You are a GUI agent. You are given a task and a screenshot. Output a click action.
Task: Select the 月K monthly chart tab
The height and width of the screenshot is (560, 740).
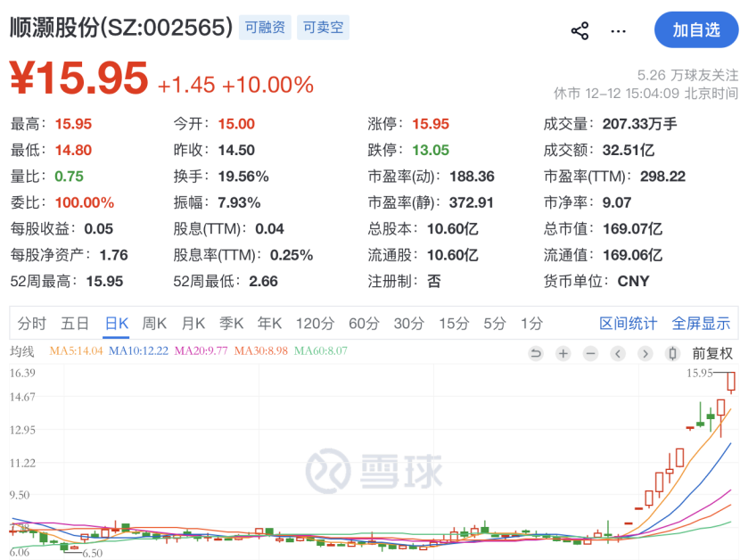point(193,324)
